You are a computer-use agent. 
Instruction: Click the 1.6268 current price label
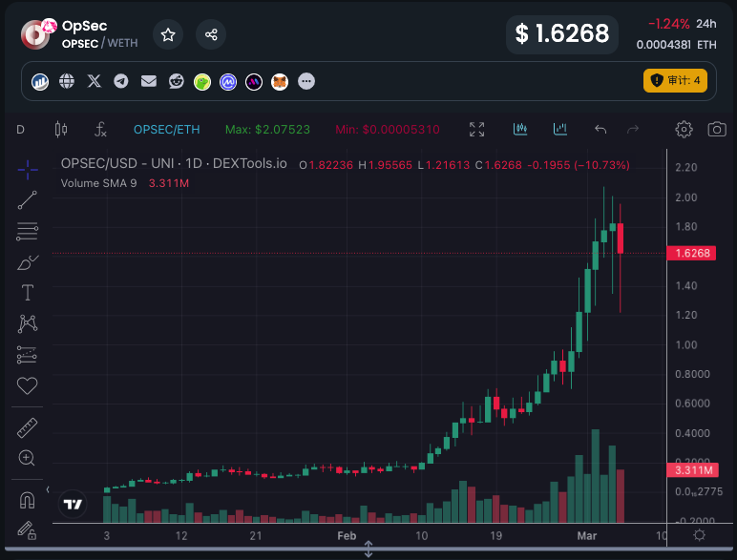pos(692,253)
